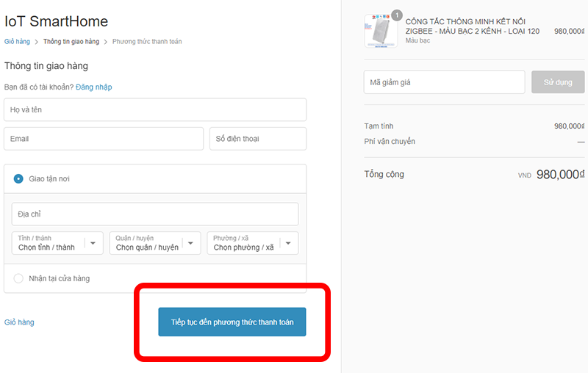Image resolution: width=588 pixels, height=373 pixels.
Task: Click the Địa chỉ address field
Action: coord(154,214)
